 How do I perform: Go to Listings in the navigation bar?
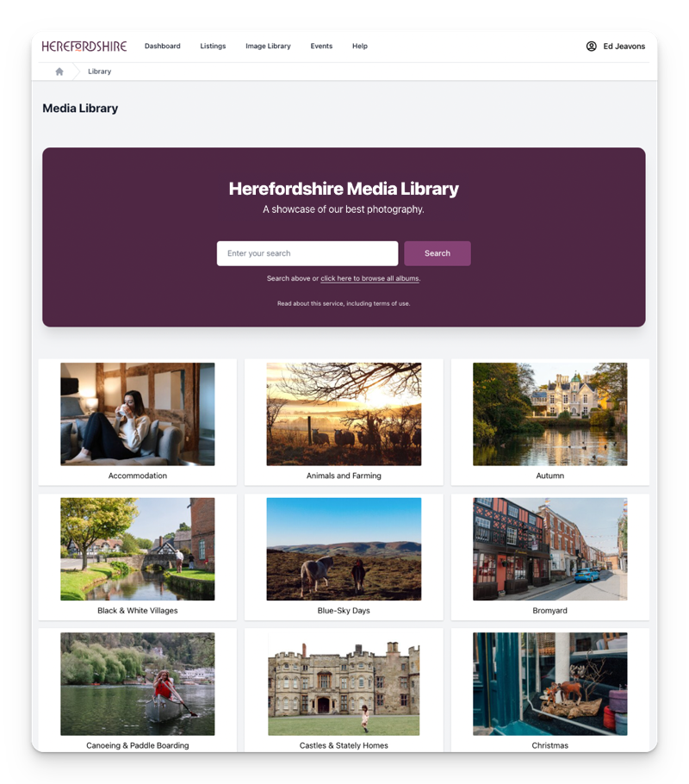coord(213,47)
